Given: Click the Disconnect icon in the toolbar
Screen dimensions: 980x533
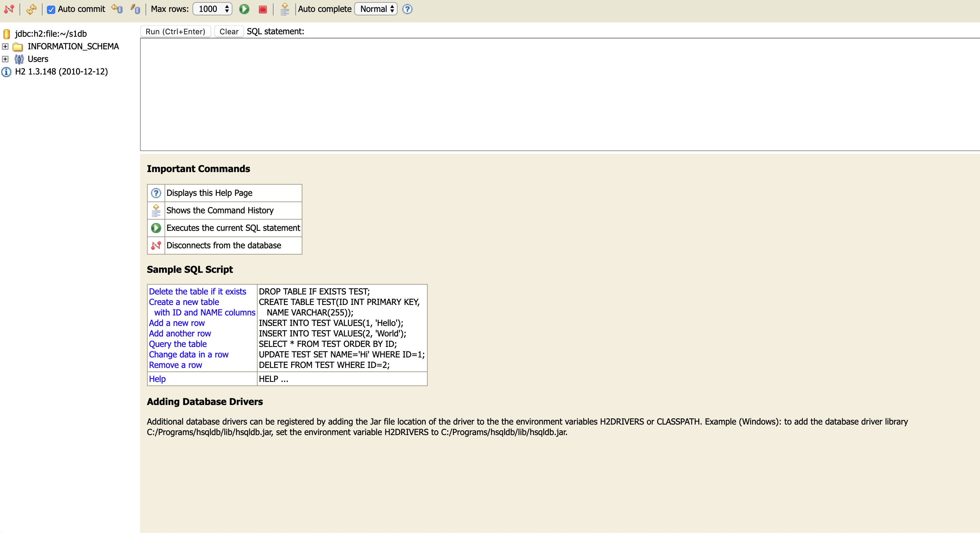Looking at the screenshot, I should (9, 9).
